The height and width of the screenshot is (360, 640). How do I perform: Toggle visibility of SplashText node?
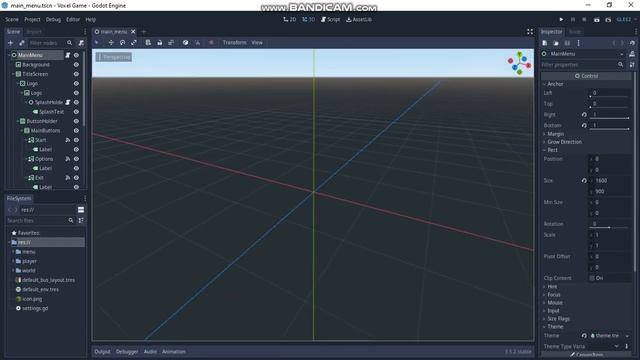tap(76, 111)
